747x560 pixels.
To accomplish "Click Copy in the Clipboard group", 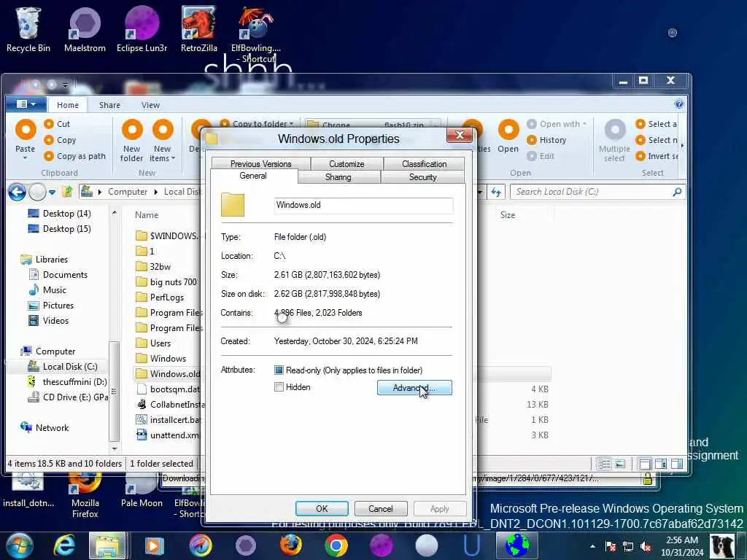I will click(x=60, y=140).
